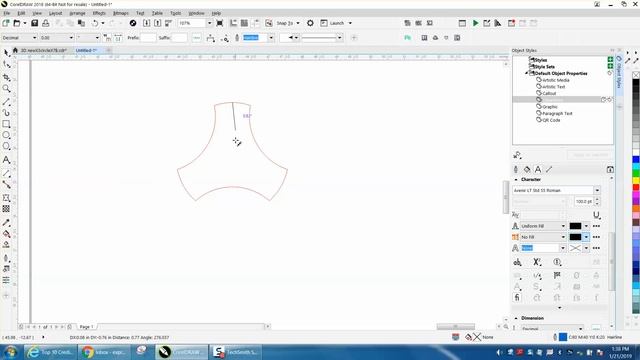Click the green Run macro play icon
640x360 pixels.
pos(476,23)
